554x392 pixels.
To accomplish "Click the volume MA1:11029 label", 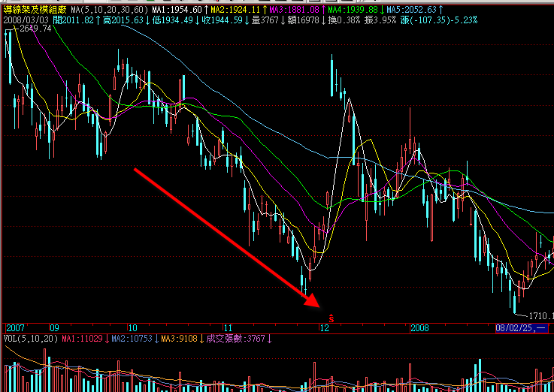I will pyautogui.click(x=83, y=339).
